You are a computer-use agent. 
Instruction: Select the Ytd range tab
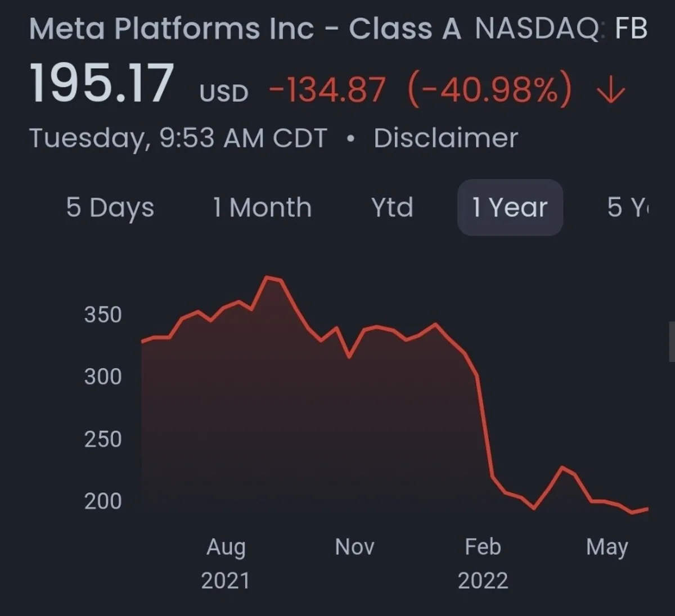[x=392, y=207]
